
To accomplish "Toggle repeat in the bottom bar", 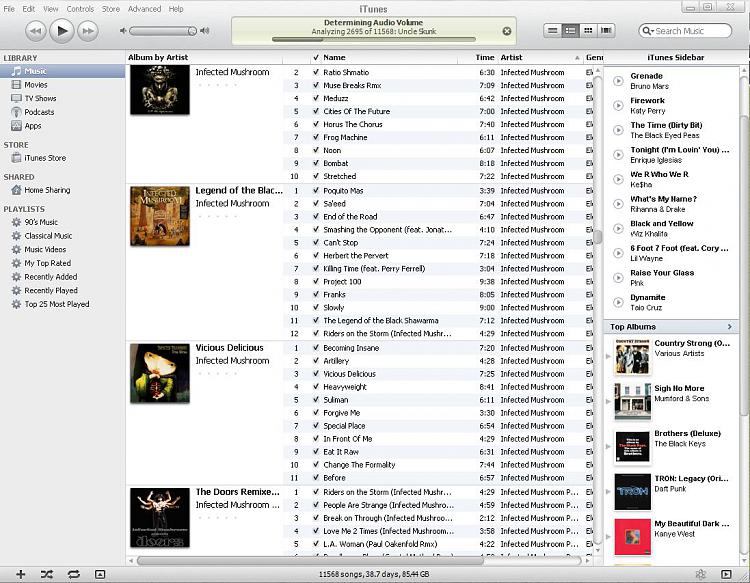I will [74, 574].
